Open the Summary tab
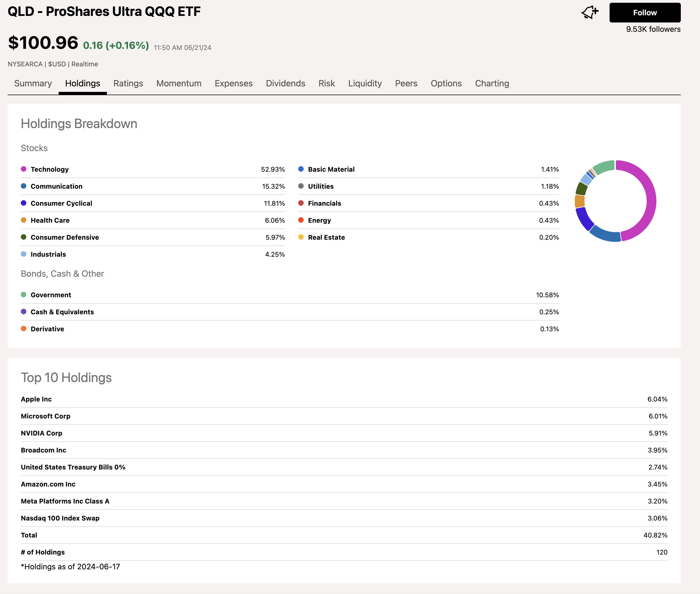Viewport: 700px width, 594px height. [x=33, y=84]
